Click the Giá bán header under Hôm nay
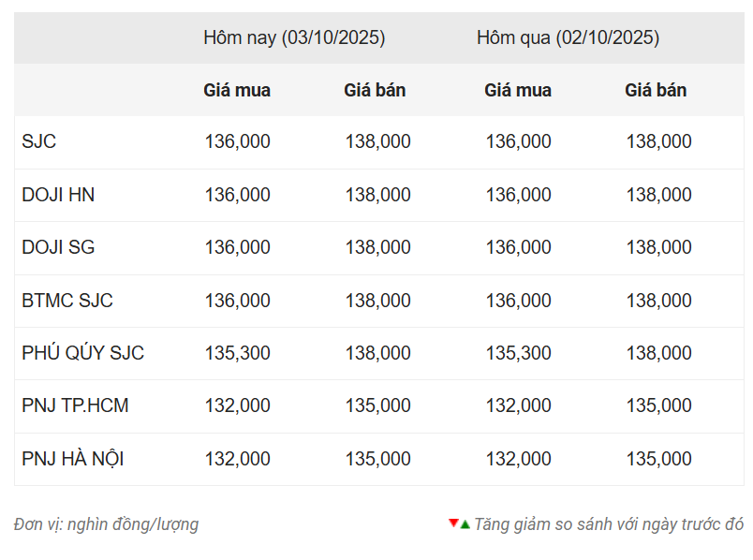 [375, 91]
